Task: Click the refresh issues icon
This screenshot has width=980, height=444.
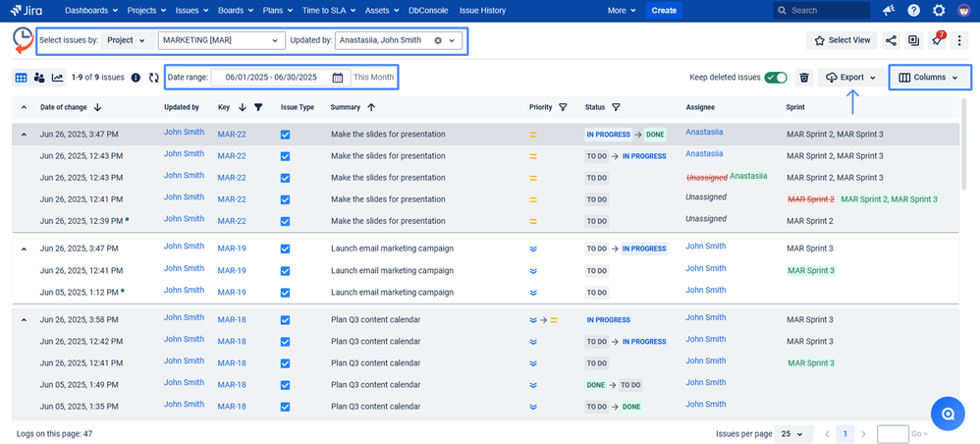Action: click(153, 78)
